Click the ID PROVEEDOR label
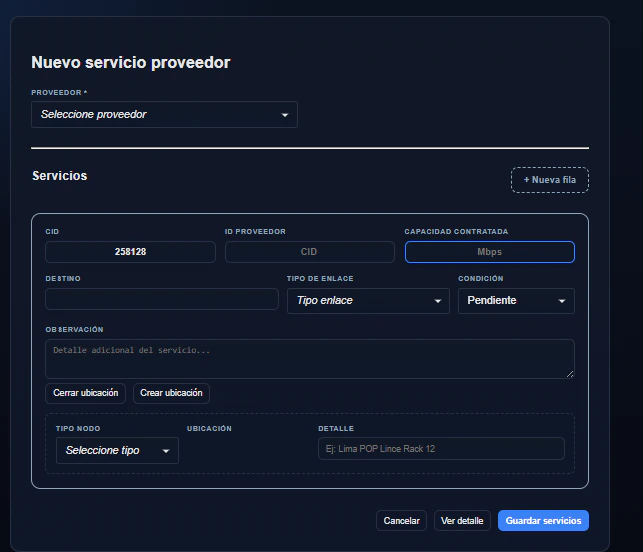Image resolution: width=643 pixels, height=552 pixels. point(255,232)
